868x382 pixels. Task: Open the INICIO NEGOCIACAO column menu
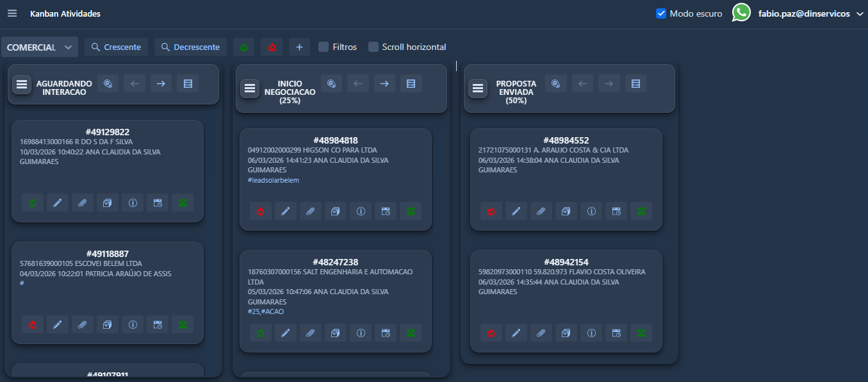(250, 88)
